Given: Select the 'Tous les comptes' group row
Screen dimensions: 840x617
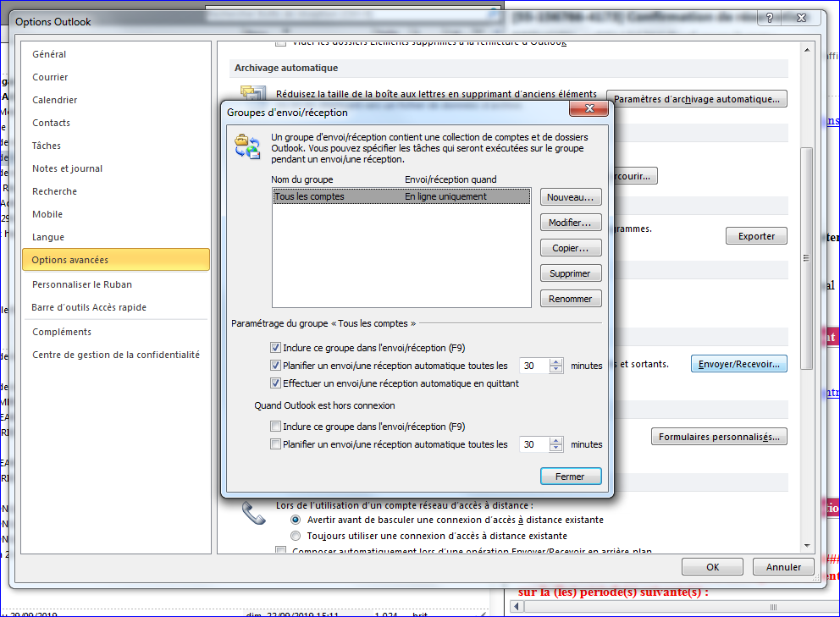Looking at the screenshot, I should 401,196.
